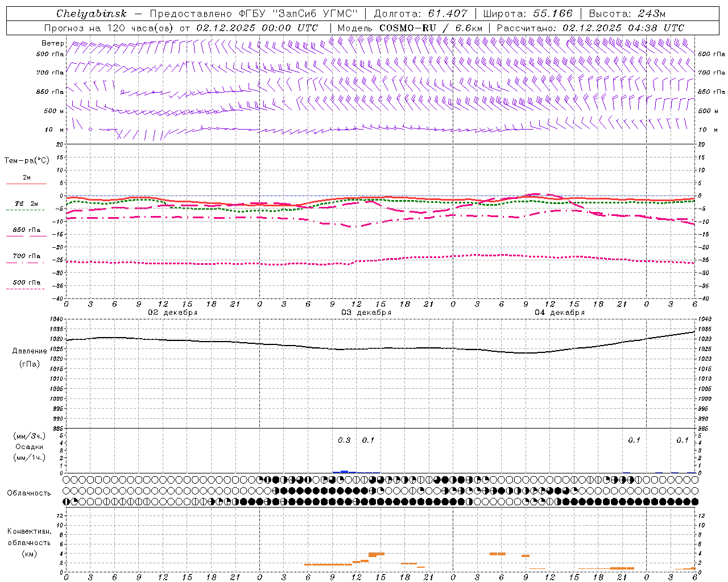This screenshot has height=582, width=728.
Task: Click the "04 декабря" date label
Action: pos(560,313)
